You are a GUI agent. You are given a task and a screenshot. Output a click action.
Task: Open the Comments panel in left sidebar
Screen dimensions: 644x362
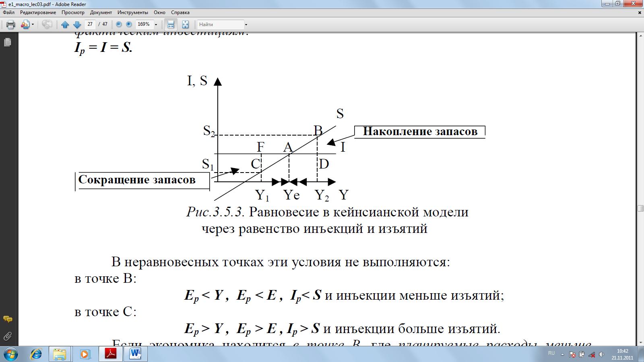[x=7, y=319]
